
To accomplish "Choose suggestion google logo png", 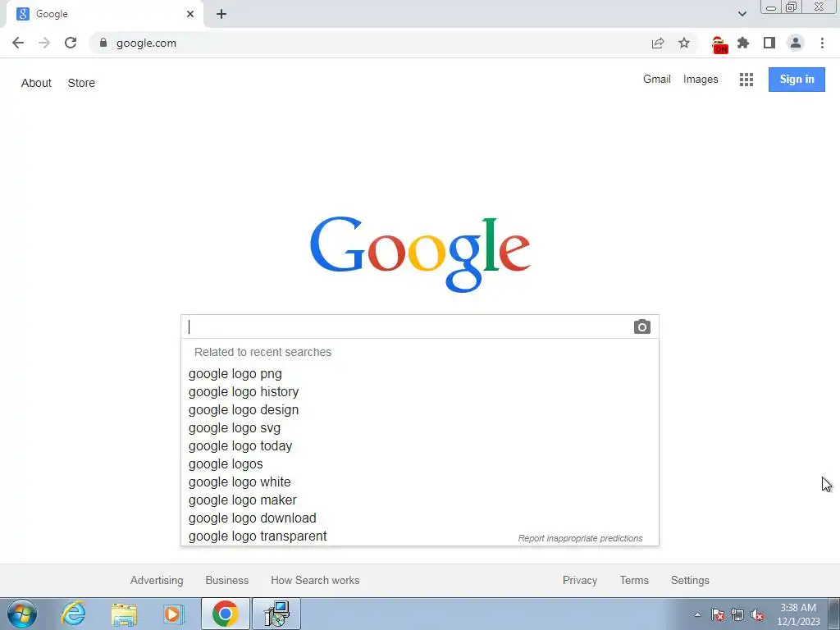I will pos(420,374).
